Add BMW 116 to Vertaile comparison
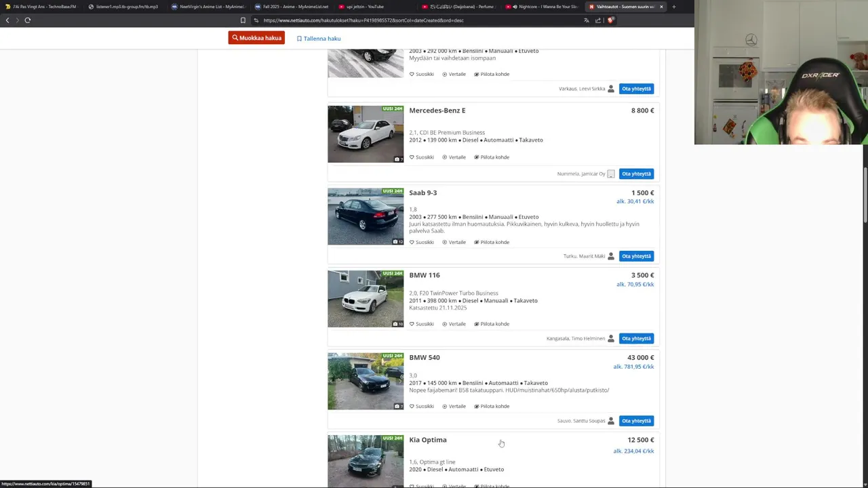The width and height of the screenshot is (868, 488). (x=454, y=324)
